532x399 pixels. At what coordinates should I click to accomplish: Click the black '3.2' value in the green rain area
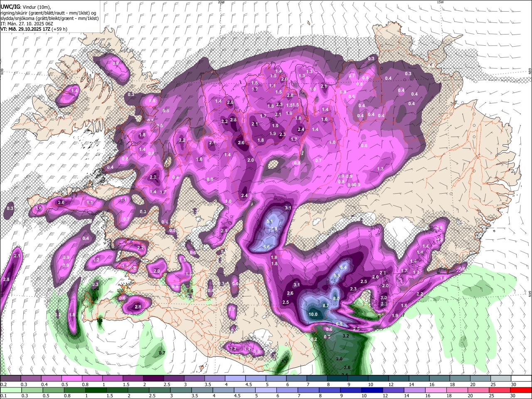(345, 335)
